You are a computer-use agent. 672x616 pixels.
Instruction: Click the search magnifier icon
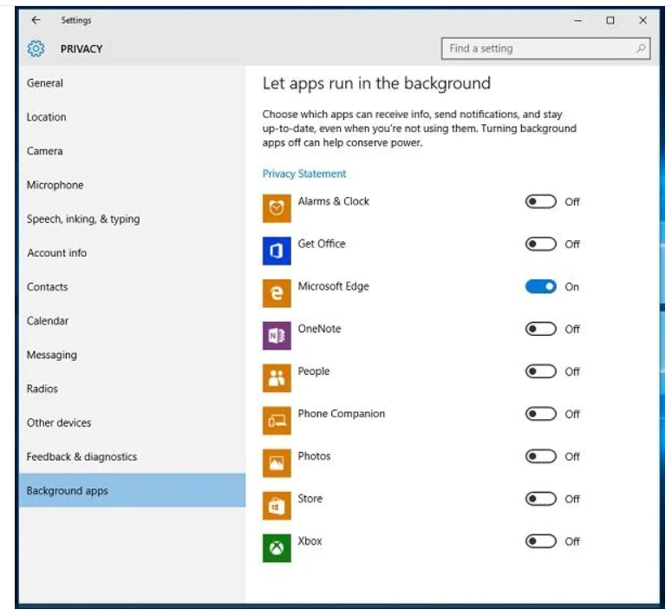[641, 49]
